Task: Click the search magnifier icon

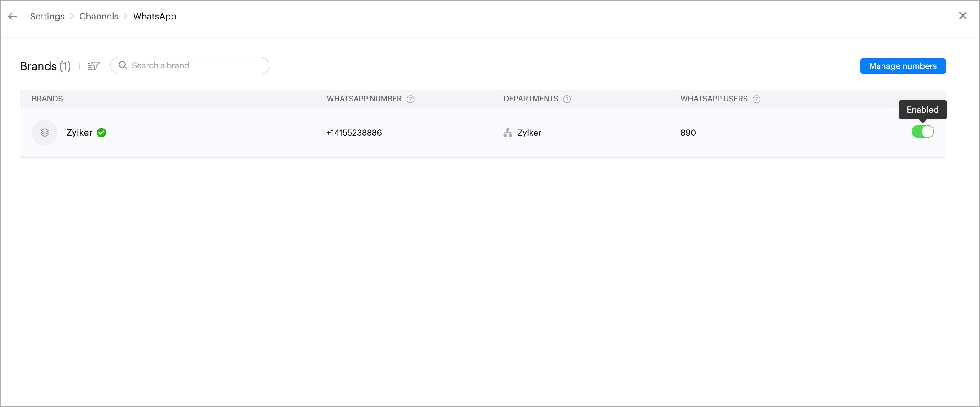Action: 123,65
